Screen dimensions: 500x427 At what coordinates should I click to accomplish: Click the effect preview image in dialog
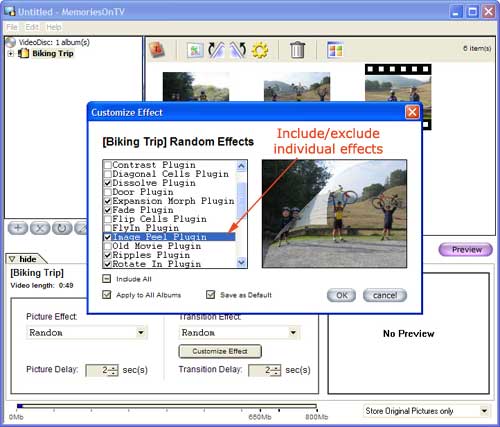pos(334,214)
